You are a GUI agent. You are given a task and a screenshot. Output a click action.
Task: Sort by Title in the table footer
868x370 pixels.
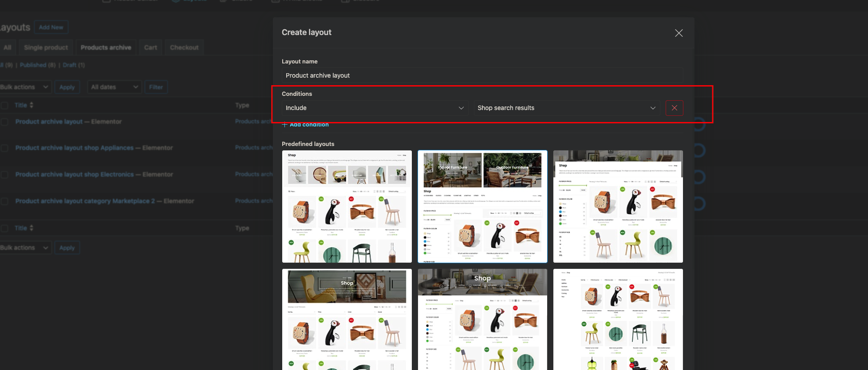pos(24,228)
